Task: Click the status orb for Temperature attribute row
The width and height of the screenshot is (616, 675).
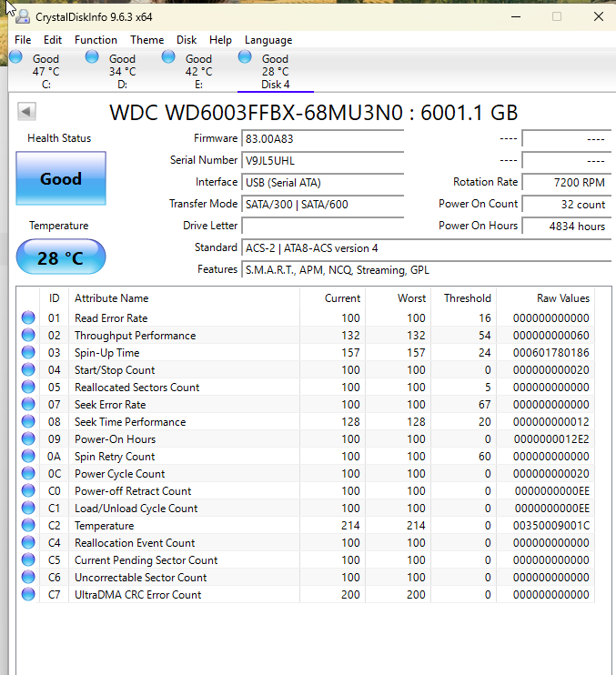Action: (x=28, y=525)
